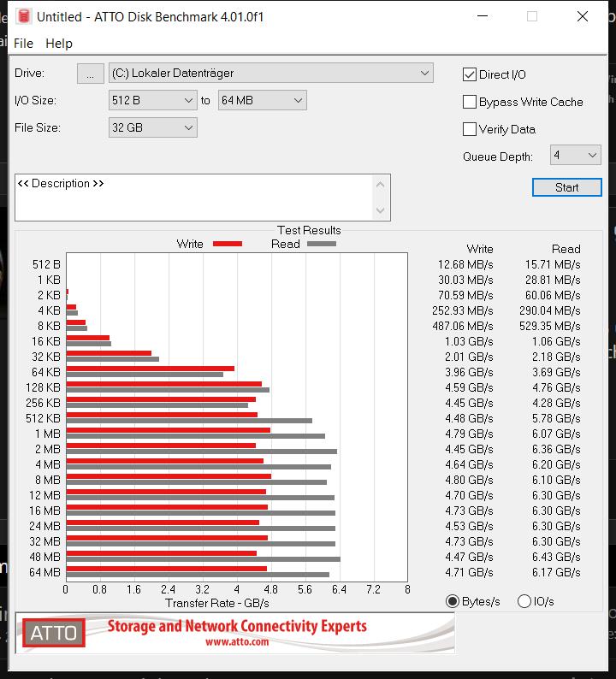Click into the Description text field

click(194, 198)
